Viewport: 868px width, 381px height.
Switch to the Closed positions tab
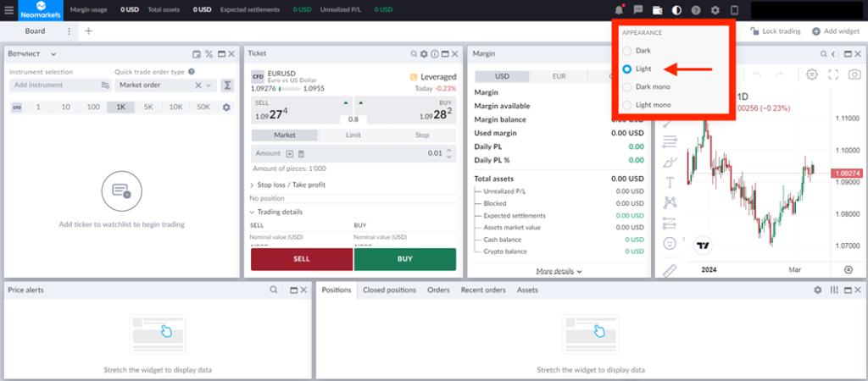pos(389,290)
